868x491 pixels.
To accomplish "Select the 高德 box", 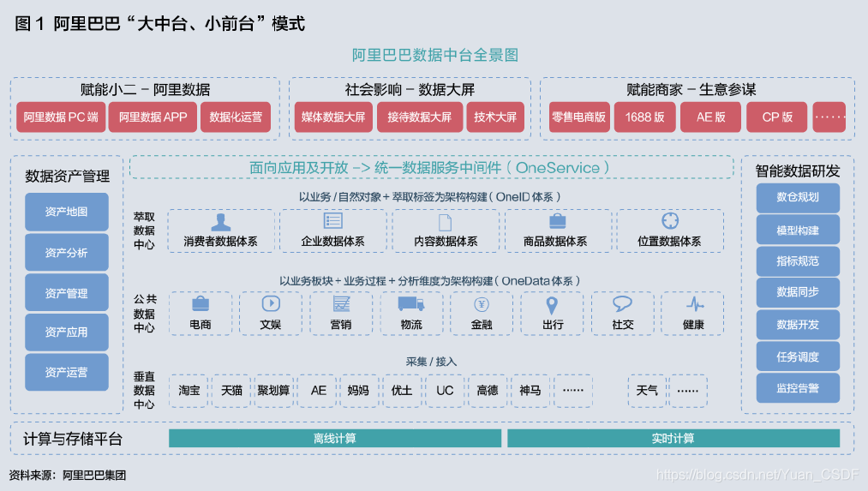I will coord(488,391).
